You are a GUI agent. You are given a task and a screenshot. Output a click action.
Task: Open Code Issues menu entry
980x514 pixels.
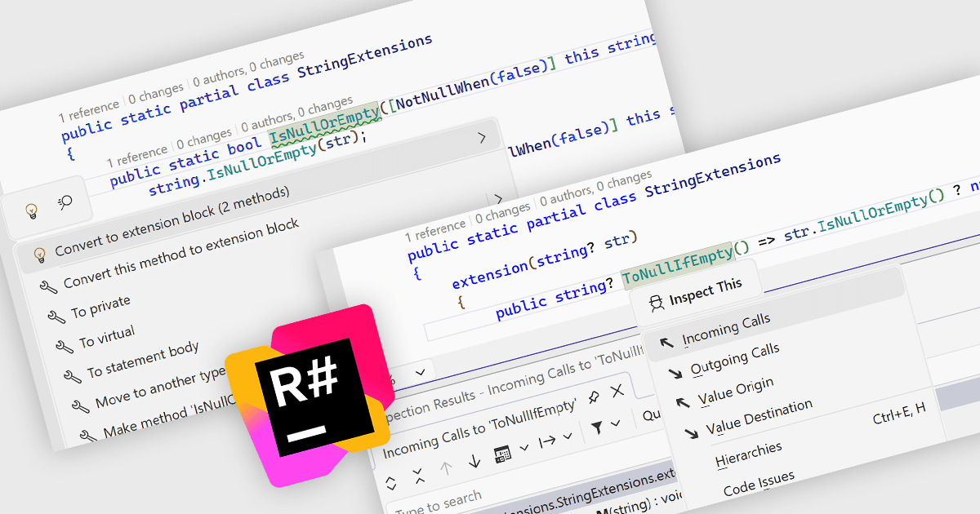(x=759, y=483)
